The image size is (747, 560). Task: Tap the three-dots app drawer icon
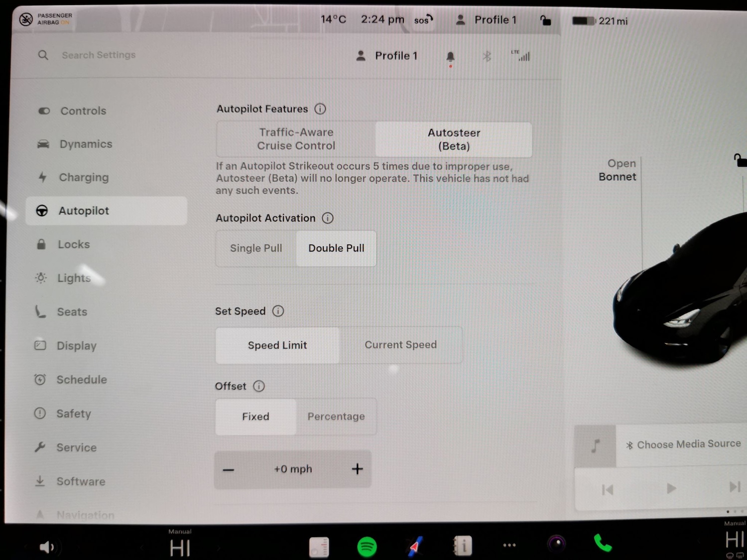pos(509,545)
